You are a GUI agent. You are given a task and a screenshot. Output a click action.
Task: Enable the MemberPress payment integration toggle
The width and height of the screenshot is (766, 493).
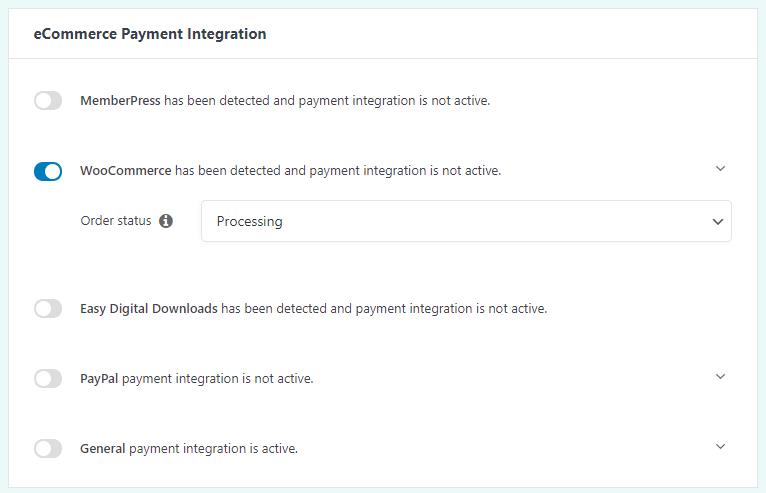[48, 101]
